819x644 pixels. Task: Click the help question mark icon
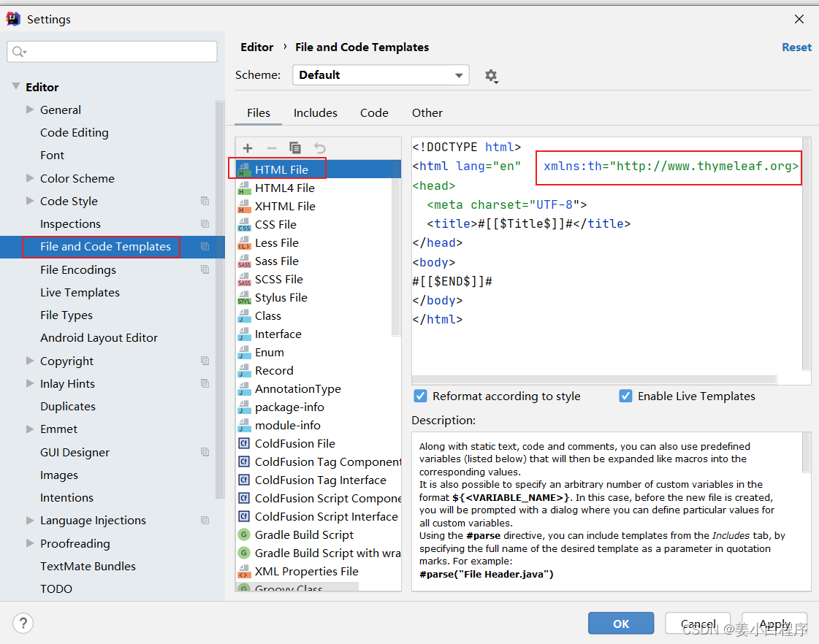(23, 623)
